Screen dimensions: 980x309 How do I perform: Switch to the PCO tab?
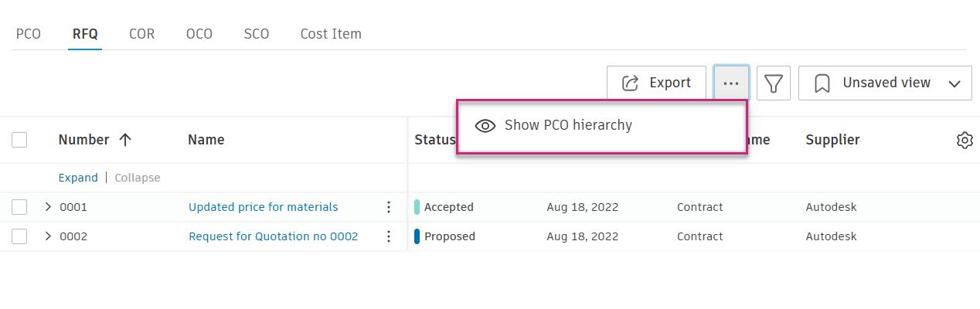click(x=29, y=34)
